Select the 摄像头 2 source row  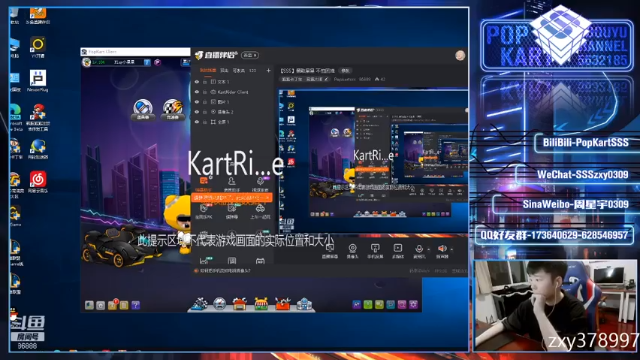233,112
